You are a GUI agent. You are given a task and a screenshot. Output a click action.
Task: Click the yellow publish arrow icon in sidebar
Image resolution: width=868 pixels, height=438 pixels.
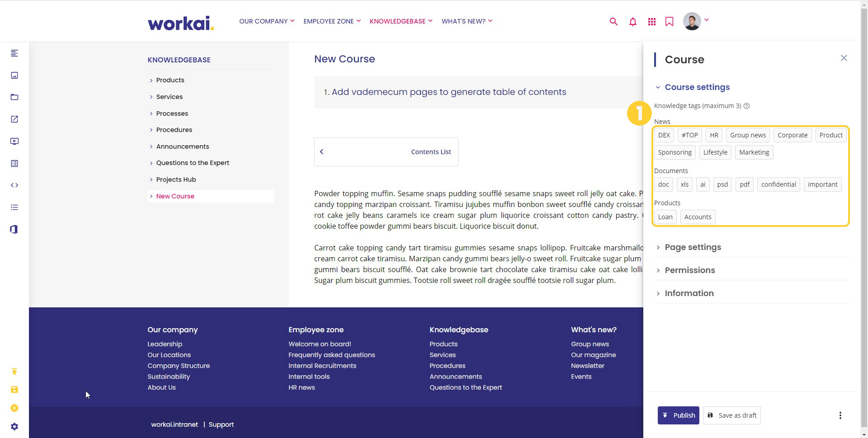pos(14,372)
